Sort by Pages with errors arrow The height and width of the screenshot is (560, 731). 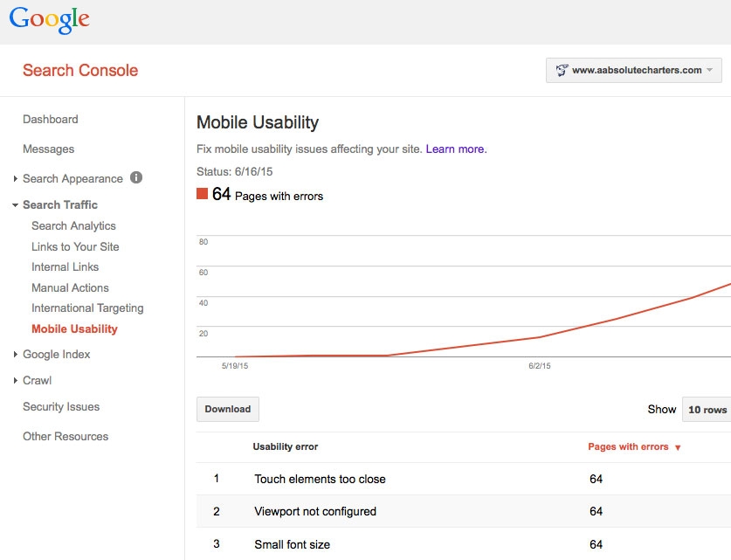pyautogui.click(x=678, y=447)
